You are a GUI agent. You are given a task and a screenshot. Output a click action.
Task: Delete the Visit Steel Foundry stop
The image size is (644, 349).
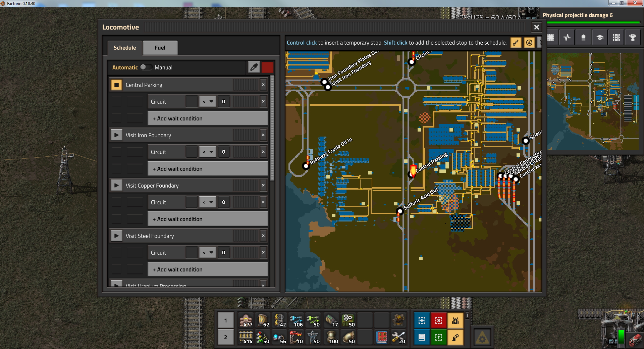[263, 236]
